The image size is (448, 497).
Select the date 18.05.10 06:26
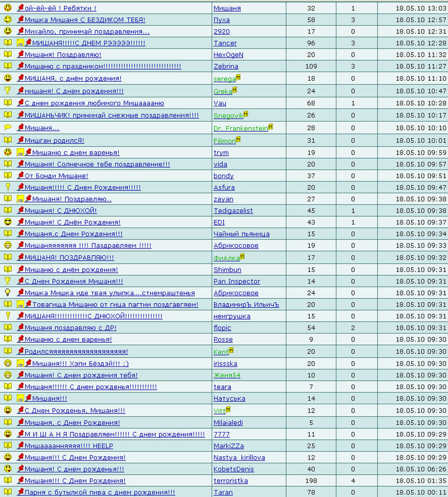click(421, 469)
